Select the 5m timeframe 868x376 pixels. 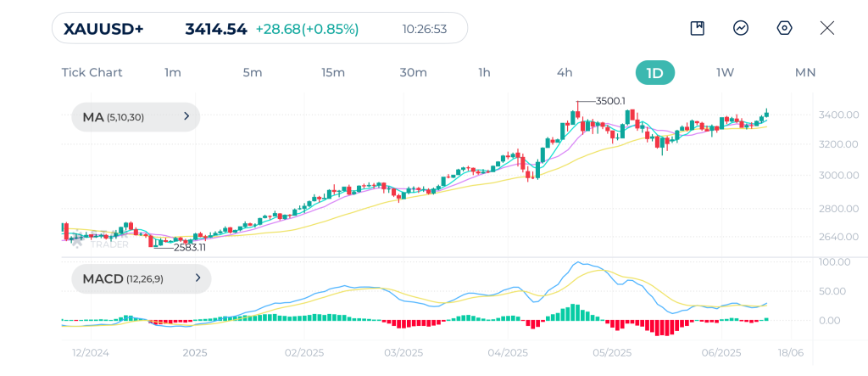tap(253, 72)
